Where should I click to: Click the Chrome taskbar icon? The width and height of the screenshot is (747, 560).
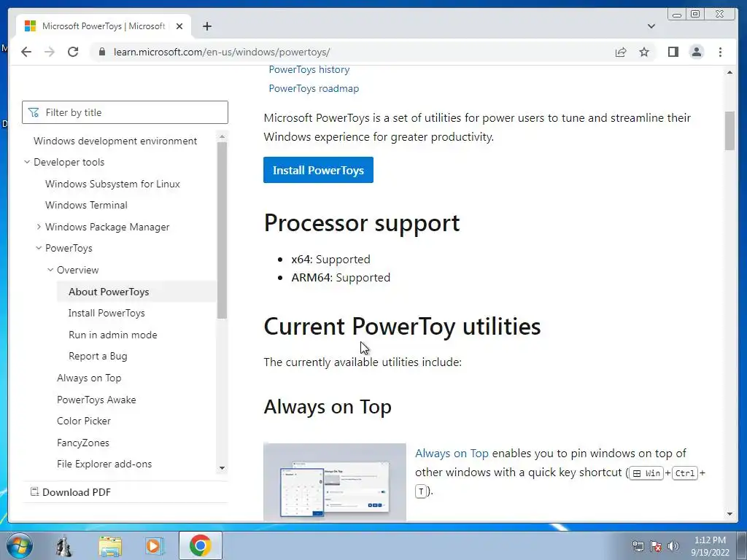click(x=200, y=545)
